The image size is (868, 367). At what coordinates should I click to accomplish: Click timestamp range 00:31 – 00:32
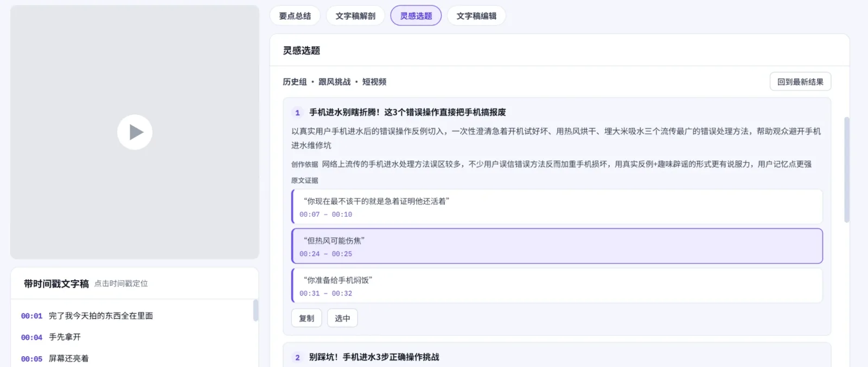click(325, 294)
